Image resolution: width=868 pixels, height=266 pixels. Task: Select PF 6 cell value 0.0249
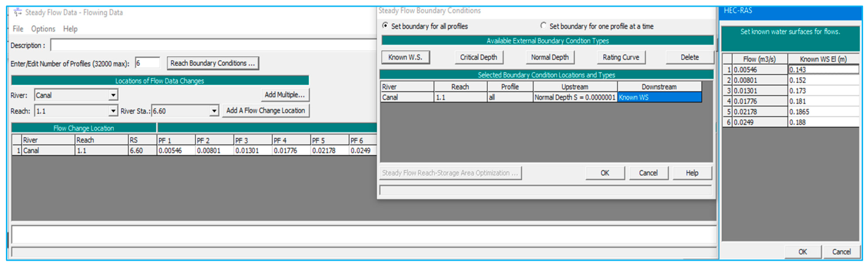click(x=363, y=150)
